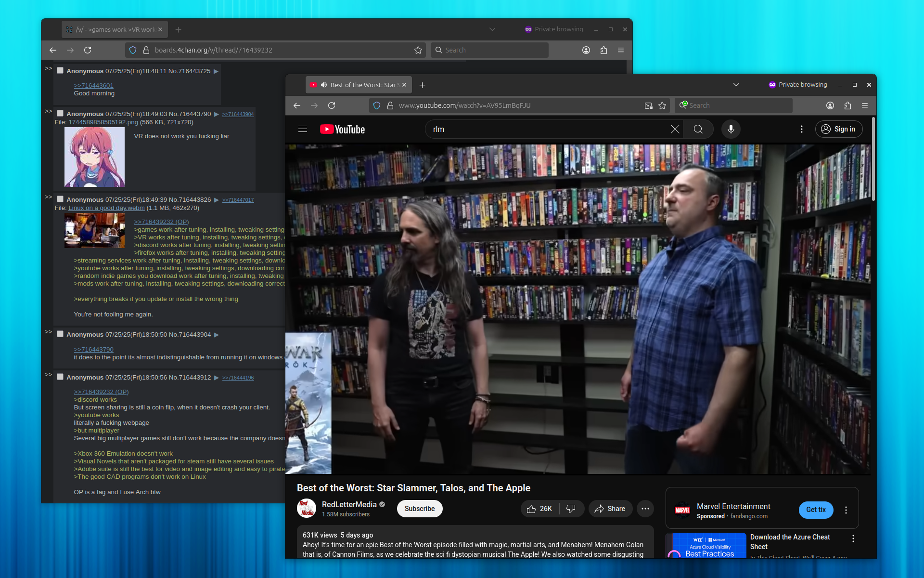Tick checkbox for post No.716443790

pos(60,113)
